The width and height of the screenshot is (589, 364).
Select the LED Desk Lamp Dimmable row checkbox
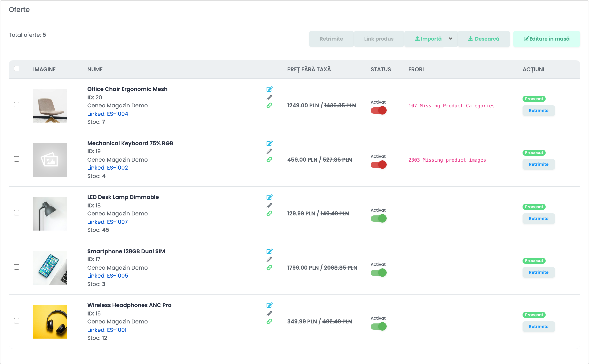click(x=17, y=213)
